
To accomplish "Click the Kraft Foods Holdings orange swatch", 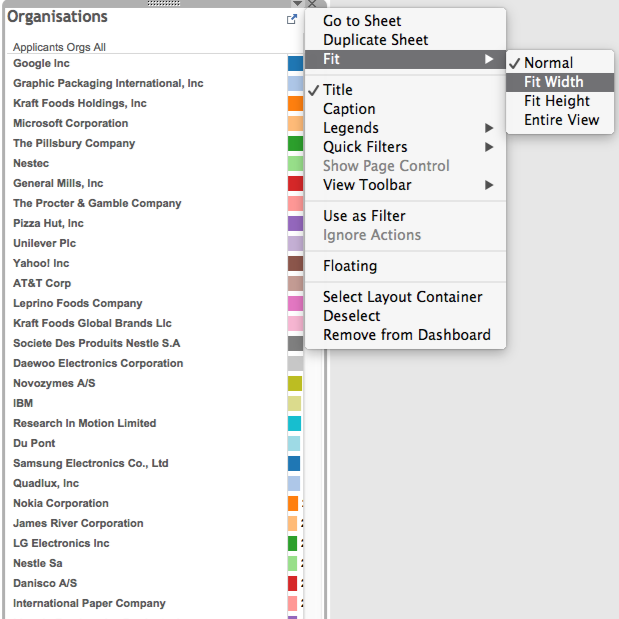I will (295, 103).
